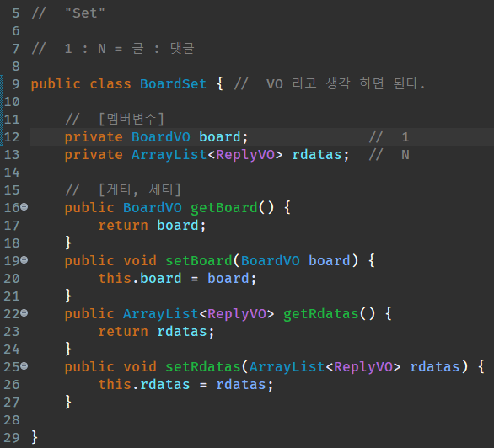This screenshot has width=494, height=448.
Task: Collapse the getBoard method fold marker
Action: pos(24,207)
